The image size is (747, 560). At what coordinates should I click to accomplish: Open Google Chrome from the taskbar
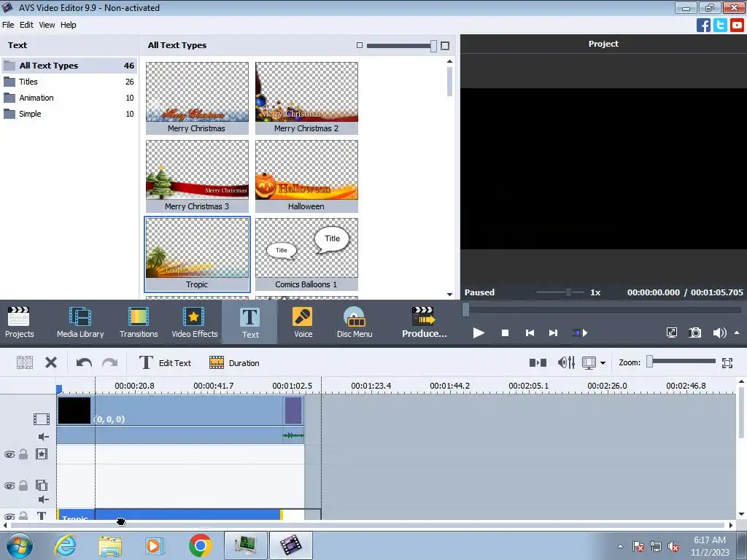200,545
